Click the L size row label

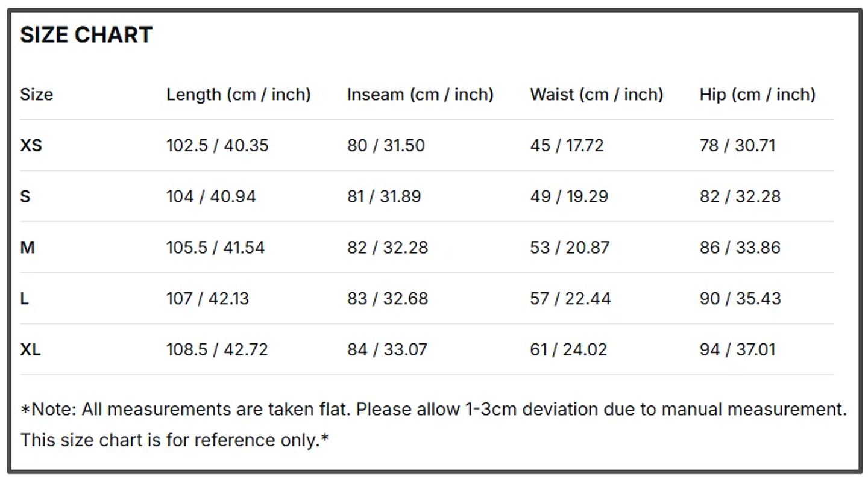point(25,299)
